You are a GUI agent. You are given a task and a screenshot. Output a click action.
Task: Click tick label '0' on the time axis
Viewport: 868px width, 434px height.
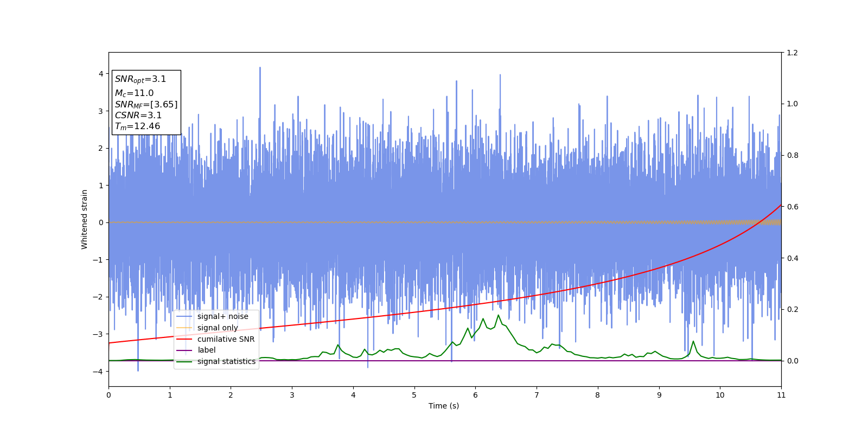coord(108,395)
